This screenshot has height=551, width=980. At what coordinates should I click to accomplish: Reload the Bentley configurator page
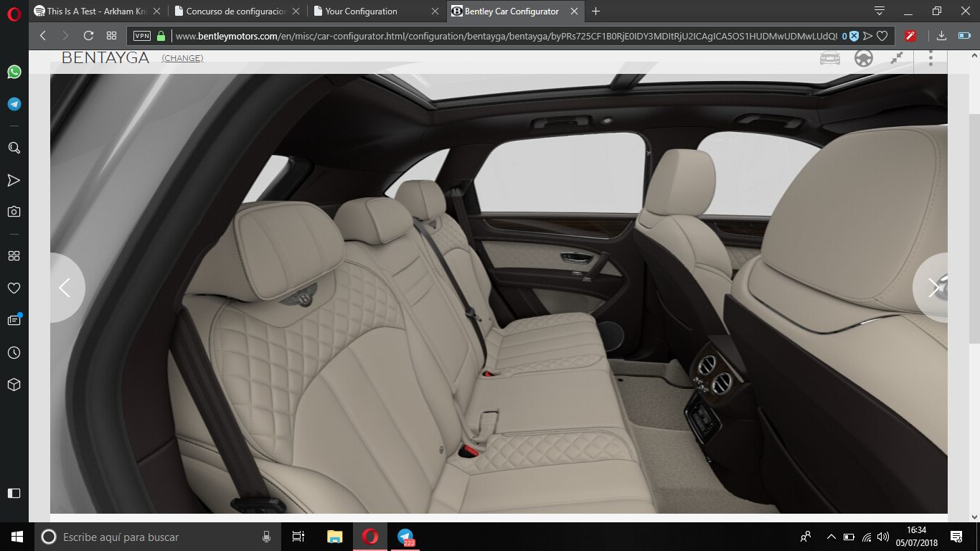(x=88, y=36)
